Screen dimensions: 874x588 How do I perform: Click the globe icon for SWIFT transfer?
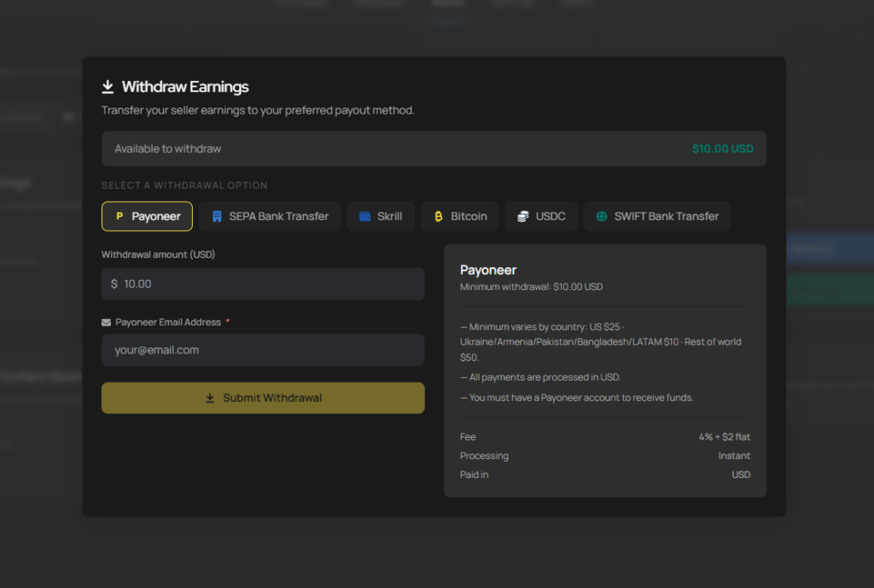[x=602, y=217]
